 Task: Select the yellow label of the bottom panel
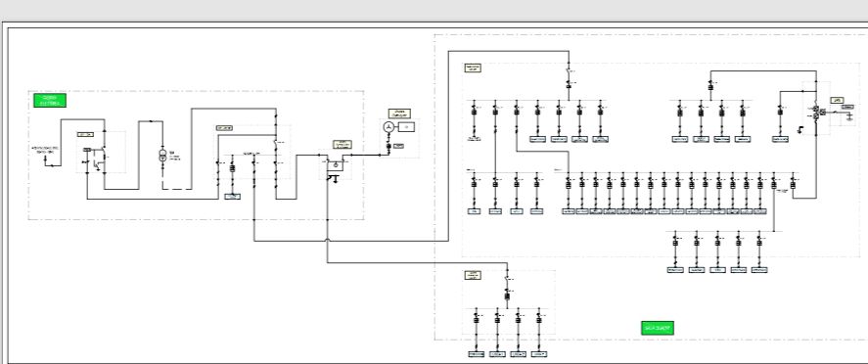[x=473, y=275]
